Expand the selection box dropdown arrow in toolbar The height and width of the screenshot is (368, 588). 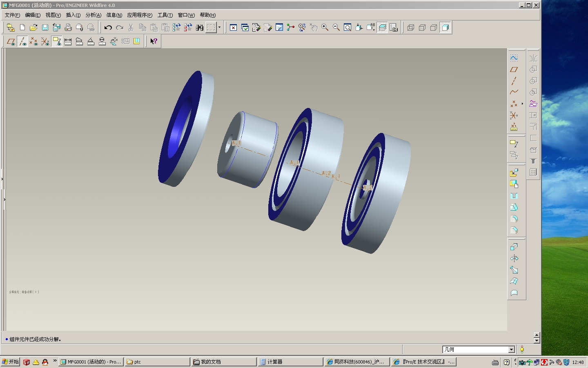tap(220, 28)
